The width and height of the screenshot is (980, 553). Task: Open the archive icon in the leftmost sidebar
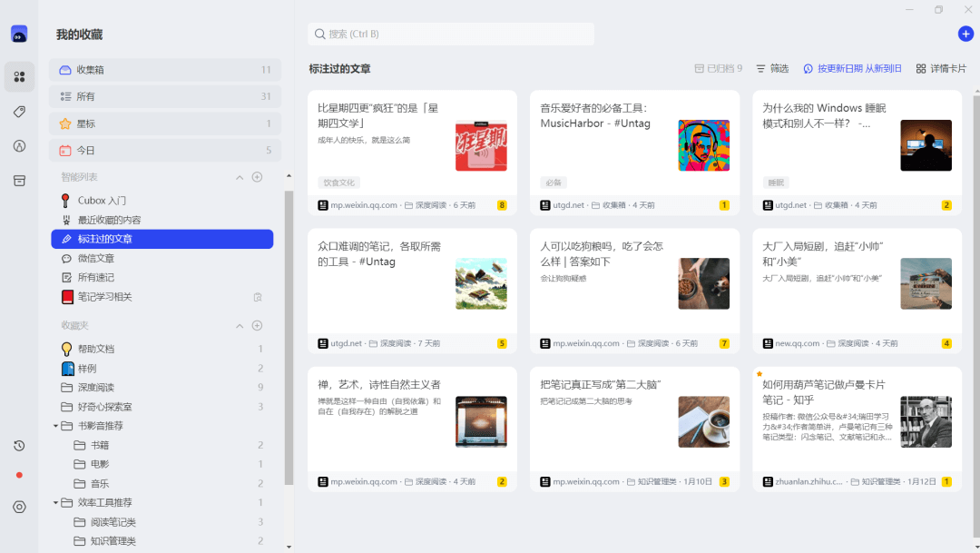pos(19,180)
